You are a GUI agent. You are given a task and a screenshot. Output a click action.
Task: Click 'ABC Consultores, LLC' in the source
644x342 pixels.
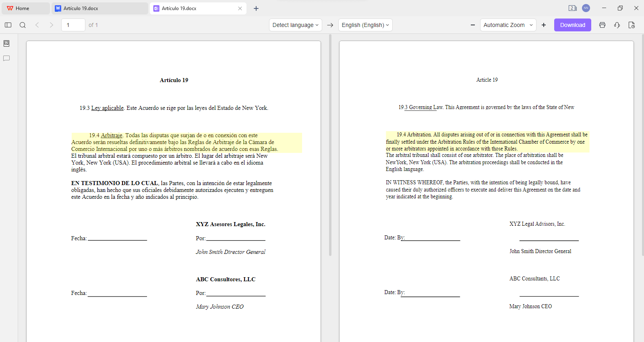226,279
